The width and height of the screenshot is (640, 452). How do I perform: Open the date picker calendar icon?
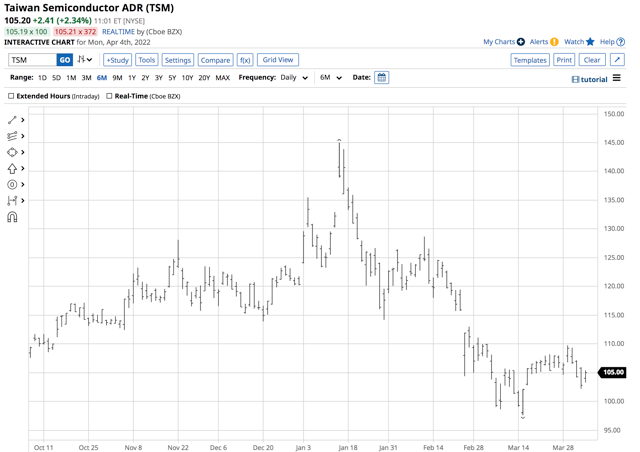pyautogui.click(x=382, y=78)
